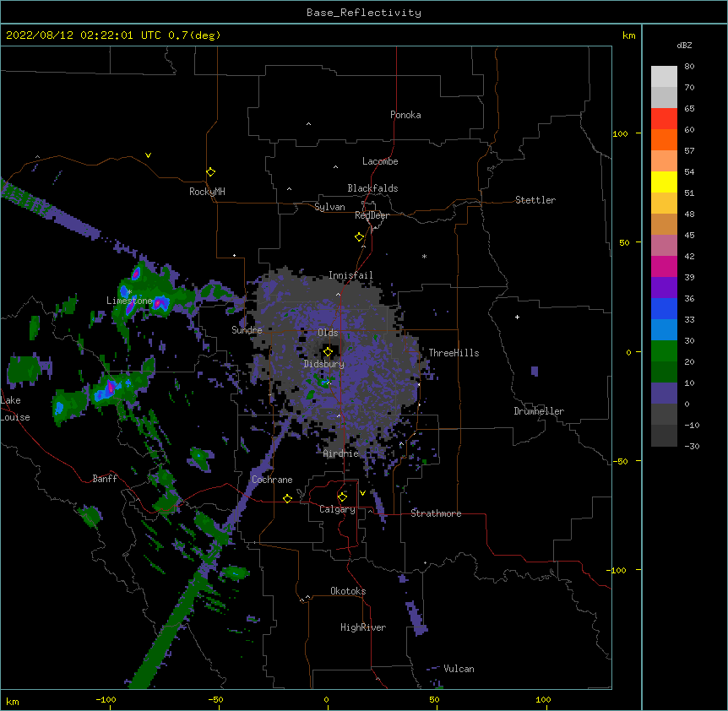Click the Blackfalds city label

(x=372, y=188)
